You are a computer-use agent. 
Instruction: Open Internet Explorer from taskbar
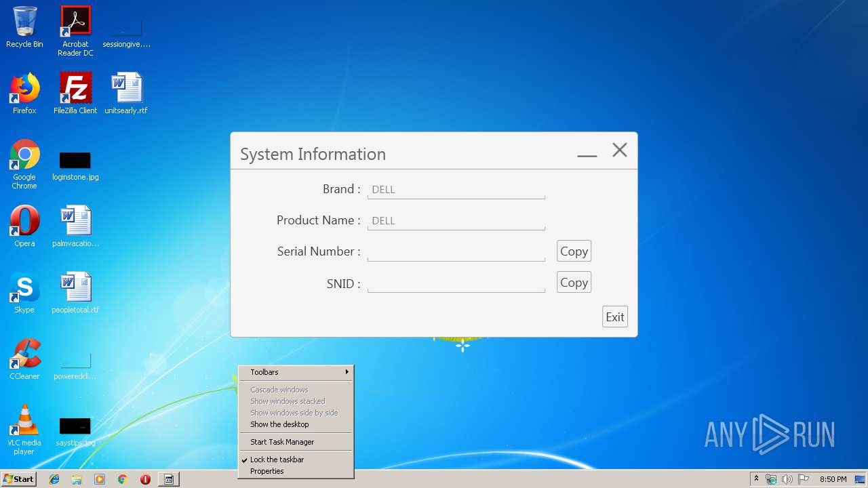pyautogui.click(x=54, y=479)
